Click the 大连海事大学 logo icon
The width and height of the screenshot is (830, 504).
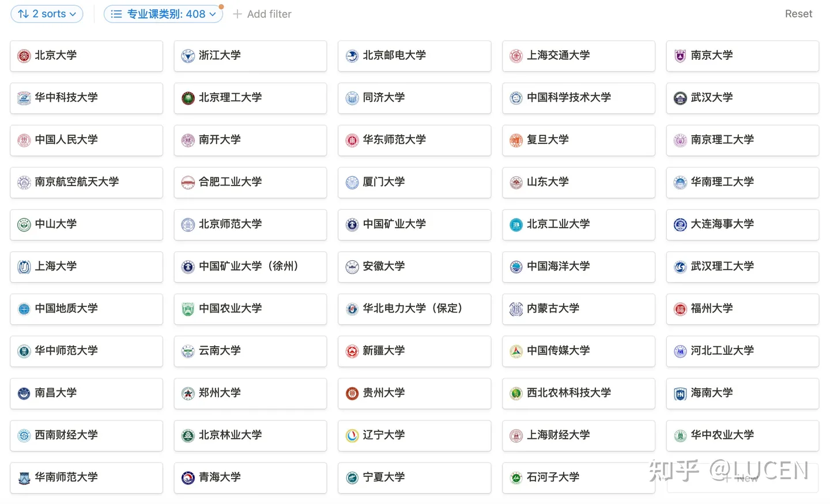point(680,225)
